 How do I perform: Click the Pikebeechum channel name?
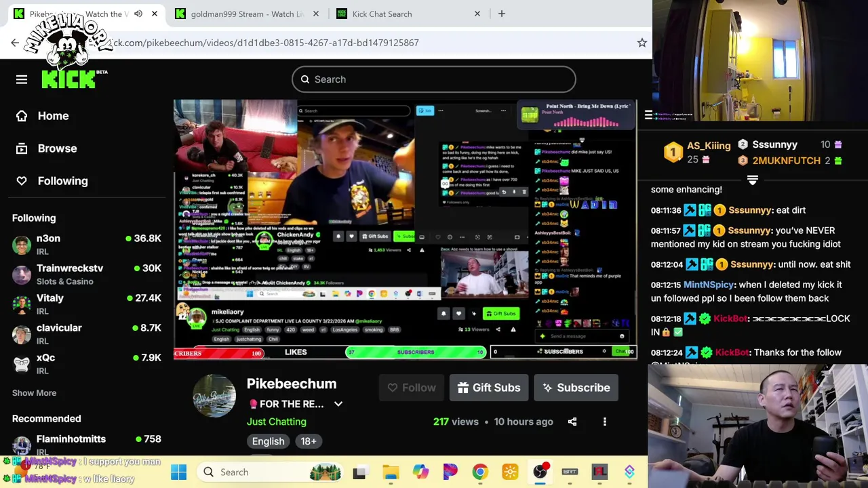click(292, 384)
